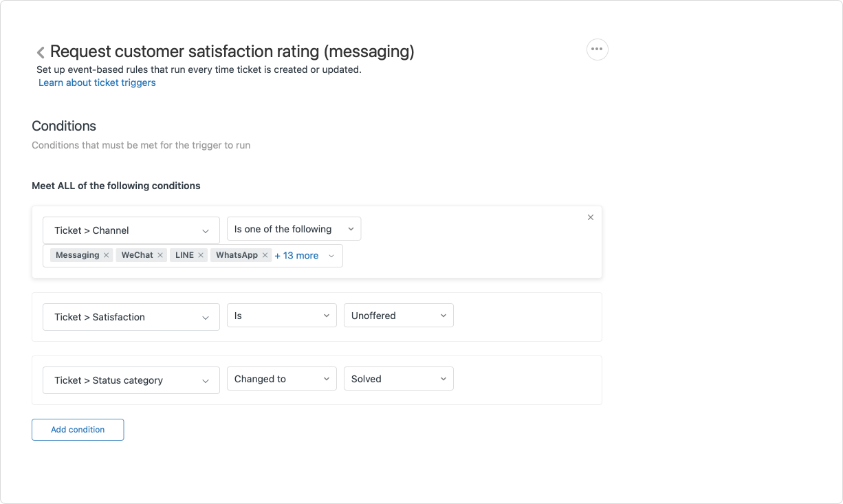Open the three-dot options menu
Viewport: 843px width, 504px height.
pyautogui.click(x=597, y=50)
